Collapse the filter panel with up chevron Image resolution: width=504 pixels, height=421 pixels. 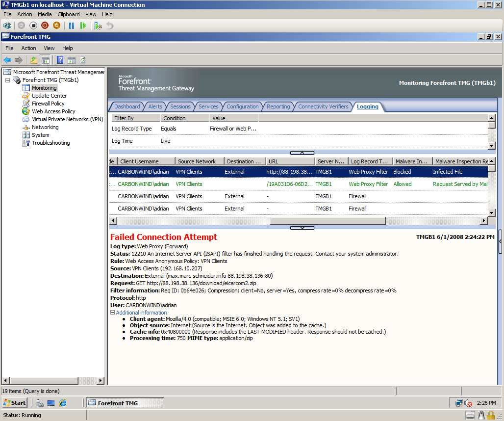302,153
